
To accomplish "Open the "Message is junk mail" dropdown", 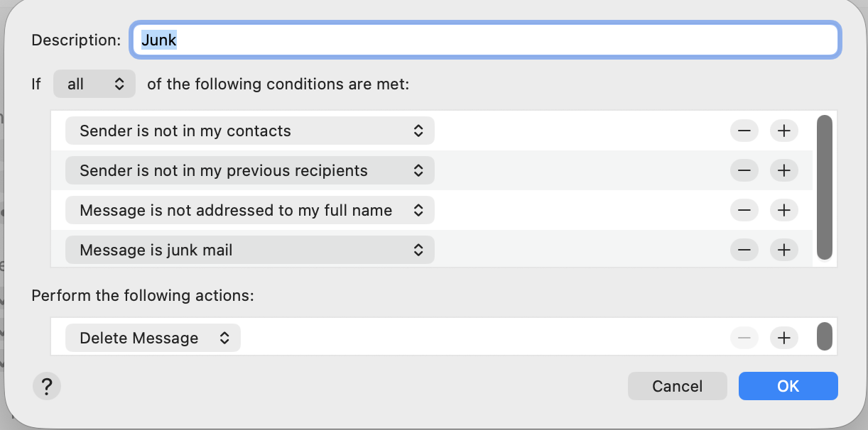I will click(x=249, y=250).
